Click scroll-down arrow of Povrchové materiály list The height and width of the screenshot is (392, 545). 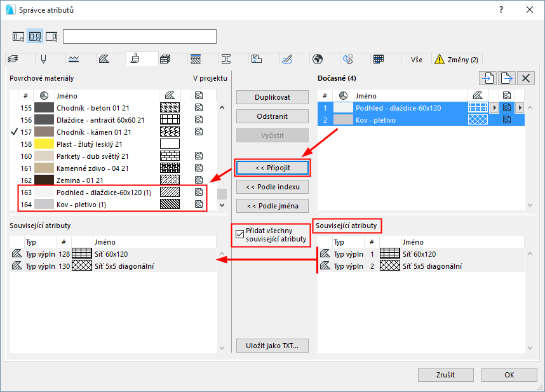tap(222, 205)
